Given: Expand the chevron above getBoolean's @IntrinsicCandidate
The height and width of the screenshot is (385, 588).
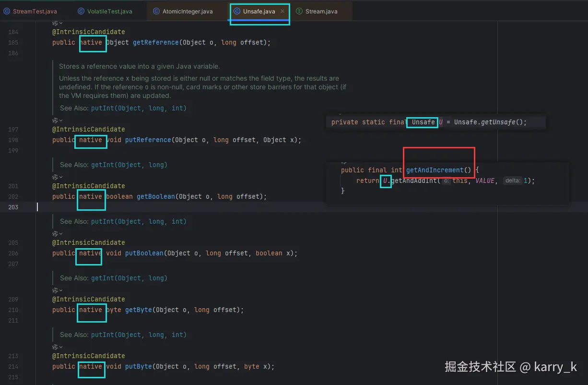Looking at the screenshot, I should [61, 177].
